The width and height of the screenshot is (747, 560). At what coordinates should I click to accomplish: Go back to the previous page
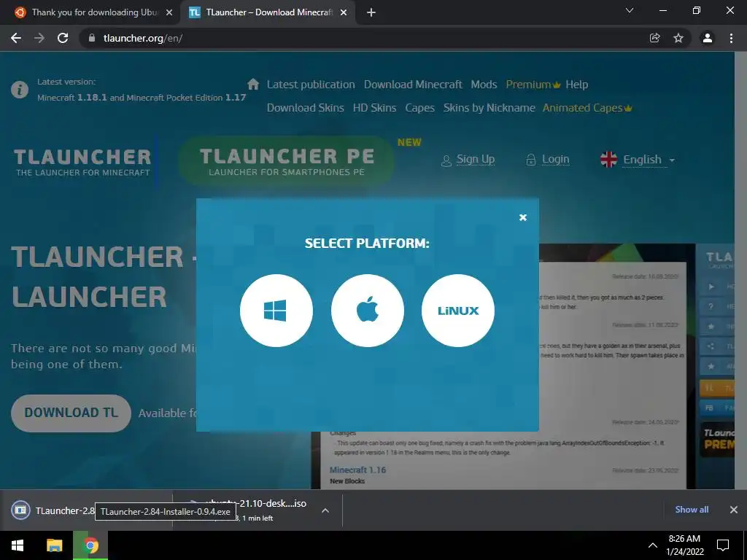click(16, 38)
